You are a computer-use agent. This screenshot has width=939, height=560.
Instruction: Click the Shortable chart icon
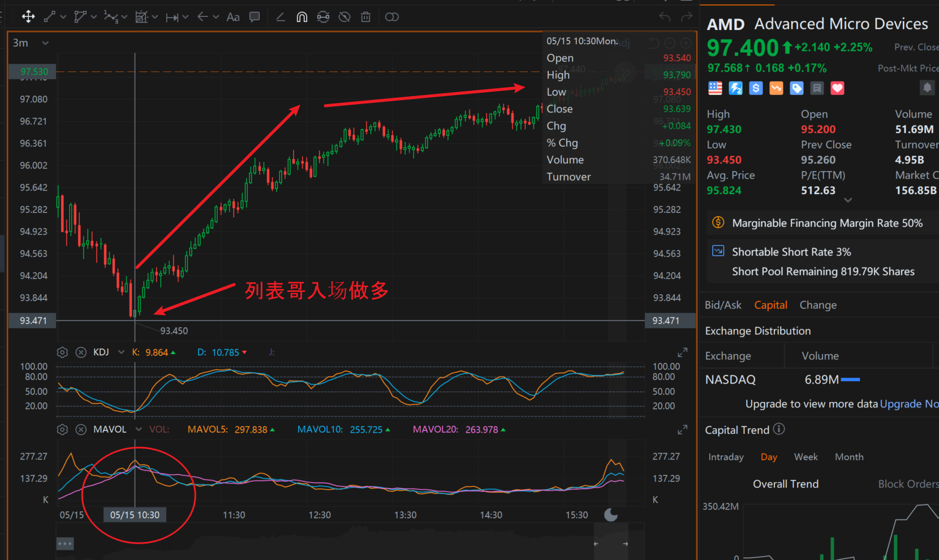718,251
